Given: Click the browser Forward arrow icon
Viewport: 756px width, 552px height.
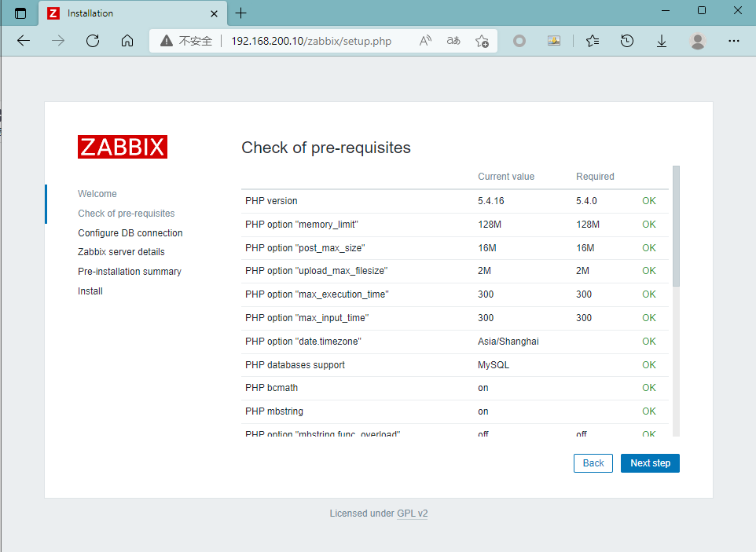Looking at the screenshot, I should coord(58,41).
